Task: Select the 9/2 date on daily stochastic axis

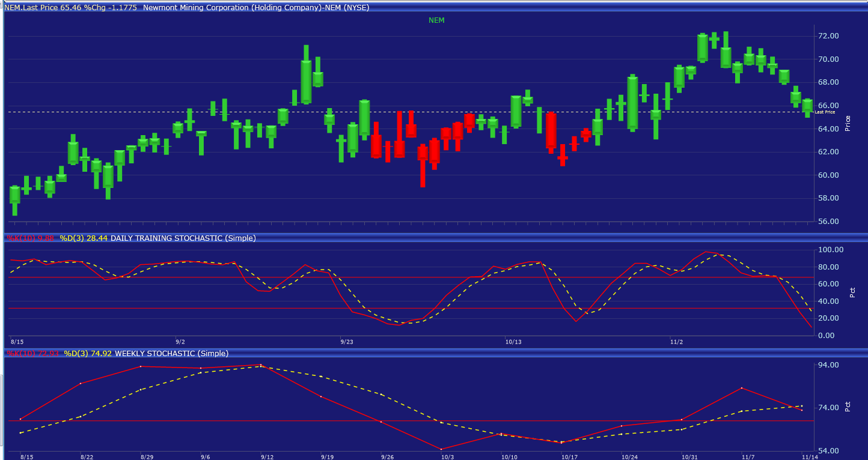Action: [x=180, y=342]
